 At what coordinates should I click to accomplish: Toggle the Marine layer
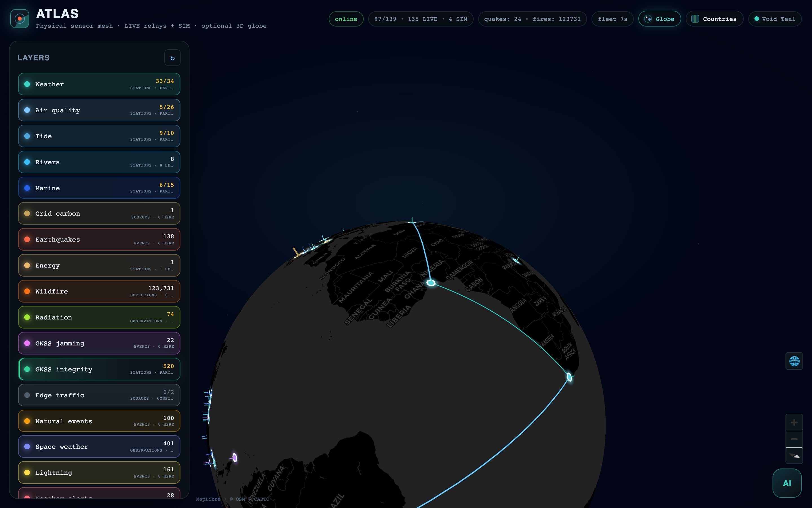(x=99, y=188)
